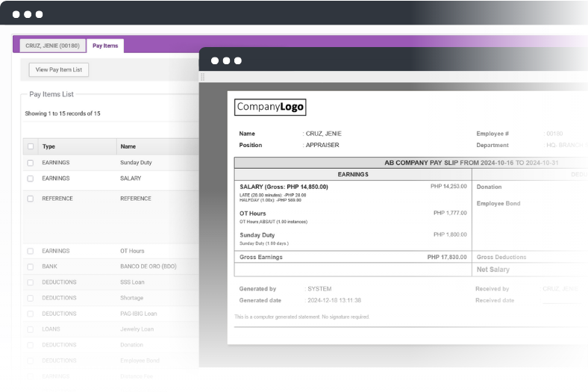Select the BANCO DE ORO (BDO) row checkbox

[31, 267]
